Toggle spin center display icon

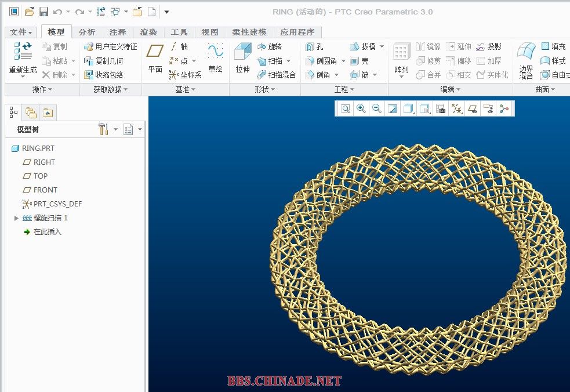point(504,108)
